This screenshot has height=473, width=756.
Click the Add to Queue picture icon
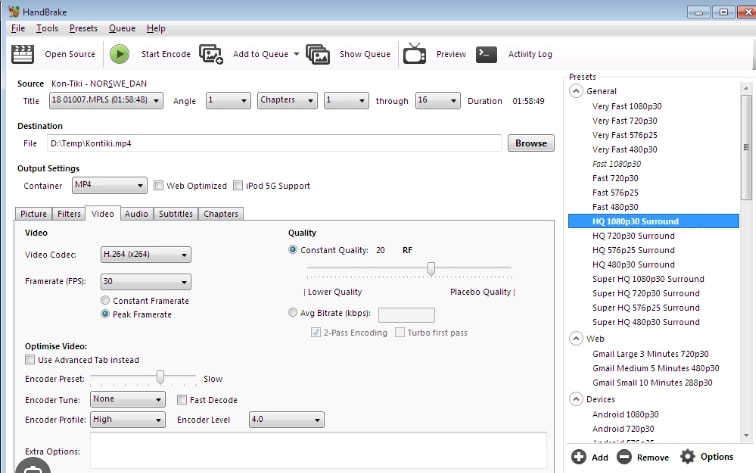coord(211,54)
